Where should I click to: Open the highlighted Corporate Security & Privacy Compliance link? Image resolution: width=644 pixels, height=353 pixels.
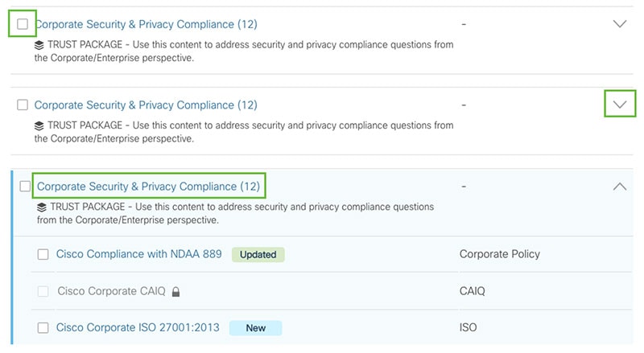148,187
